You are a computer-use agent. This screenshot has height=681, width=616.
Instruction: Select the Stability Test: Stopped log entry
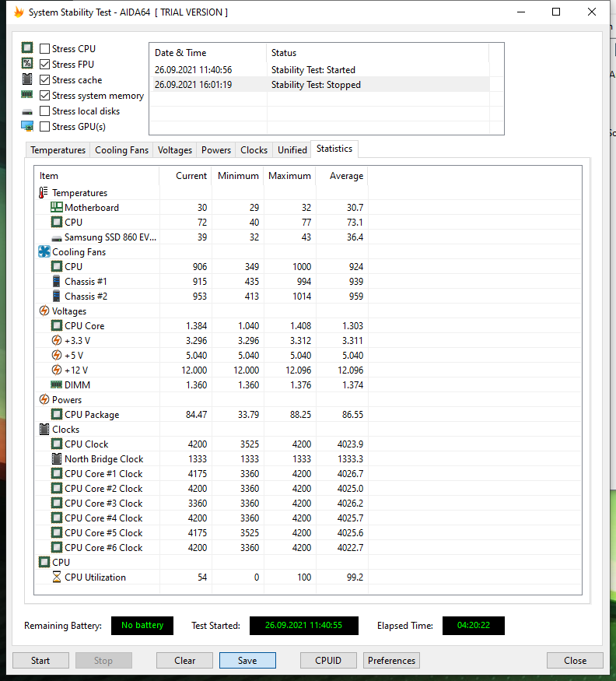tap(320, 84)
